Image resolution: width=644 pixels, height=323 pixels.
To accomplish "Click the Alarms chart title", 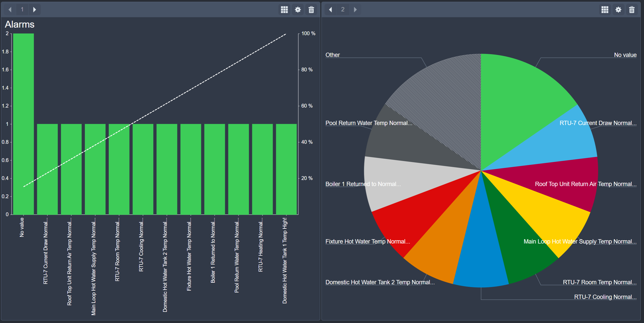I will pos(20,25).
